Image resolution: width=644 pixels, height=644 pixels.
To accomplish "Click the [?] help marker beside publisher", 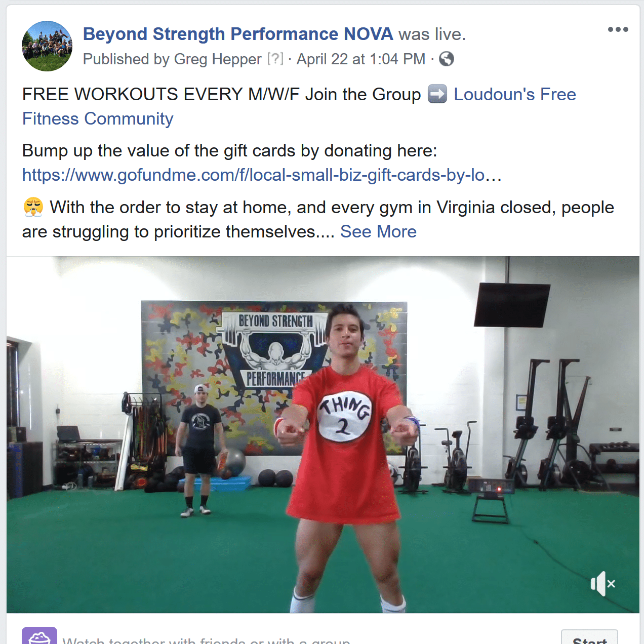I will point(275,59).
